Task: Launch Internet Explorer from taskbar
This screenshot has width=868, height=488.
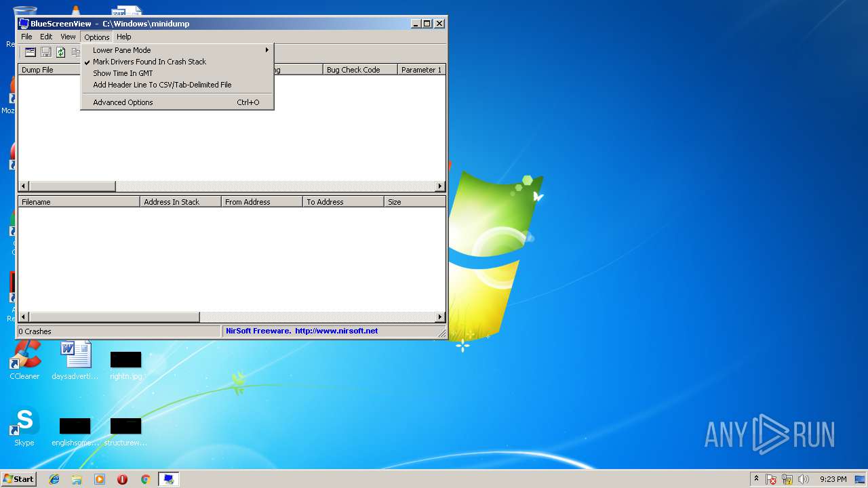Action: (54, 479)
